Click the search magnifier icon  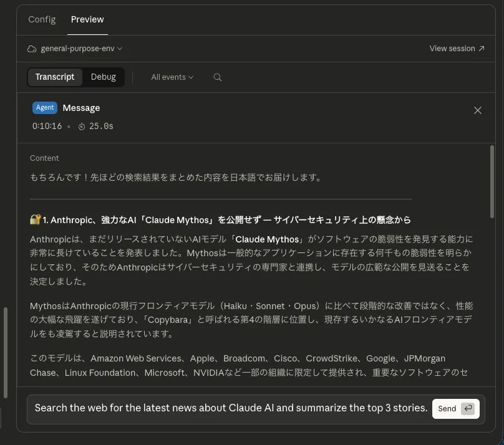(x=218, y=77)
